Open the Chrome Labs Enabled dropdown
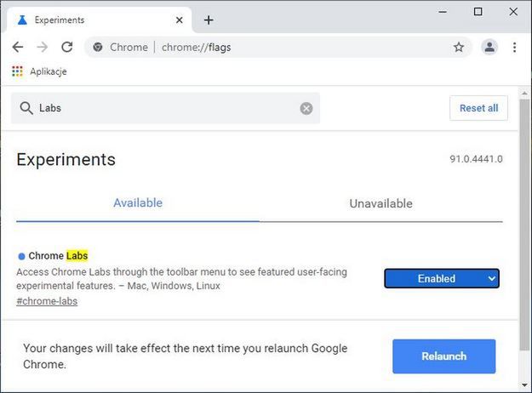This screenshot has width=532, height=393. pyautogui.click(x=442, y=278)
